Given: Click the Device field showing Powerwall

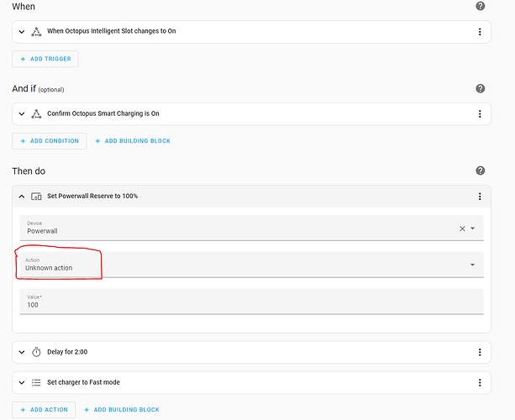Looking at the screenshot, I should click(x=251, y=228).
